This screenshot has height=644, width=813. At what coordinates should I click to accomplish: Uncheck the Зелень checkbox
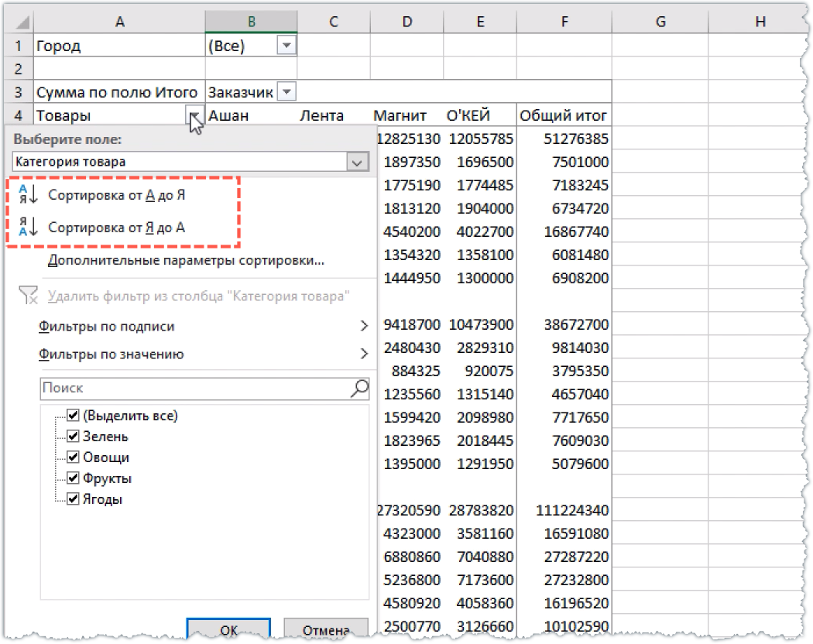(73, 436)
